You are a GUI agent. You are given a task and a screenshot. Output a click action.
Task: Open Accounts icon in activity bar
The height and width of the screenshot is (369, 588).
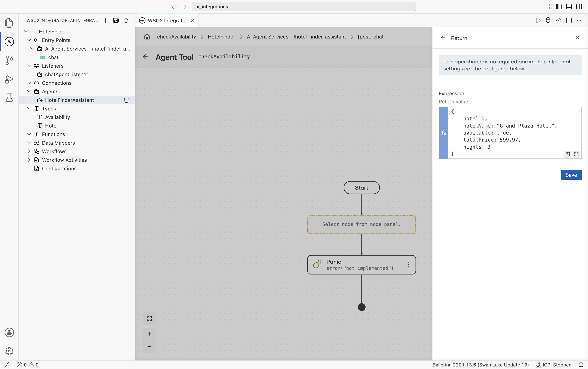click(x=9, y=332)
